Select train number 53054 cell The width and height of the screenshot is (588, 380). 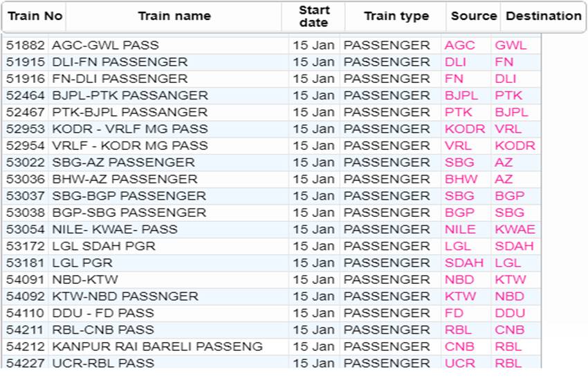click(26, 229)
